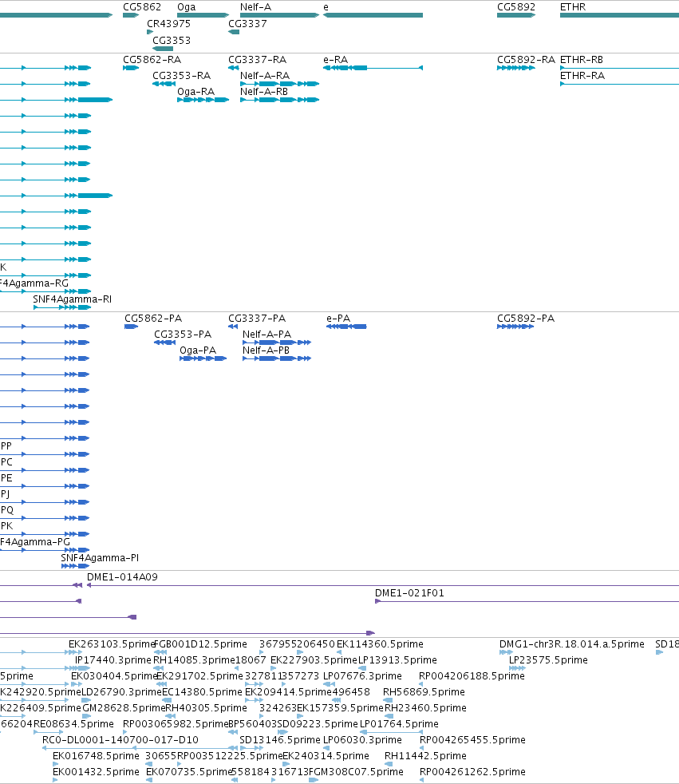
Task: Open the CG3353-RA transcript label
Action: (181, 76)
